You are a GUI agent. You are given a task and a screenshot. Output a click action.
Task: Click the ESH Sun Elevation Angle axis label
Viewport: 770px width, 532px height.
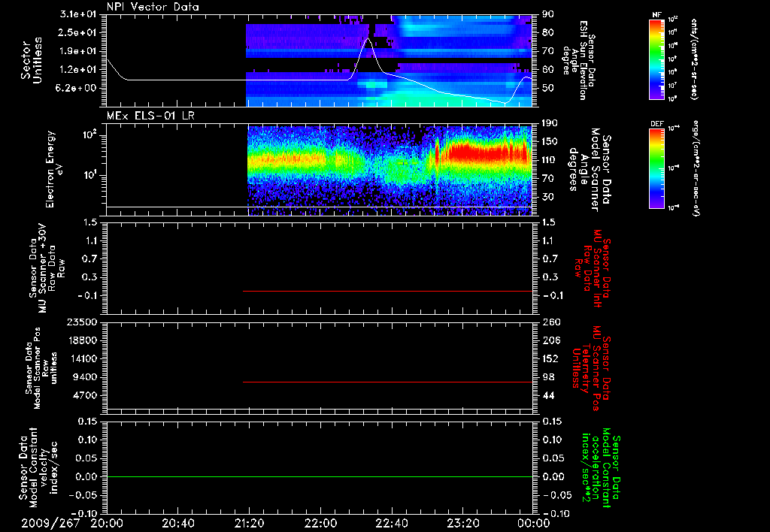tap(577, 60)
